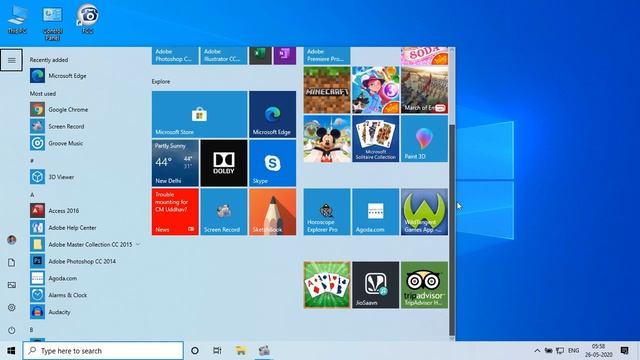Launch the Paint 3D tile

(x=424, y=139)
